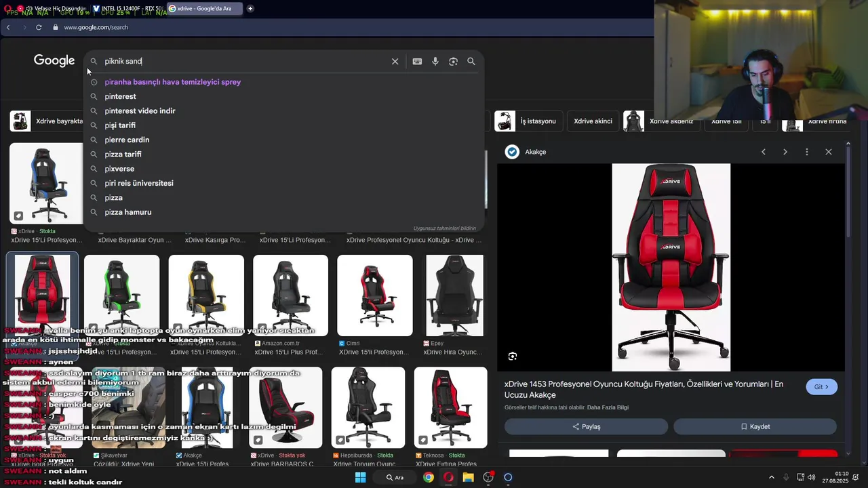The width and height of the screenshot is (868, 488).
Task: Show hidden system tray icons chevron
Action: 771,477
